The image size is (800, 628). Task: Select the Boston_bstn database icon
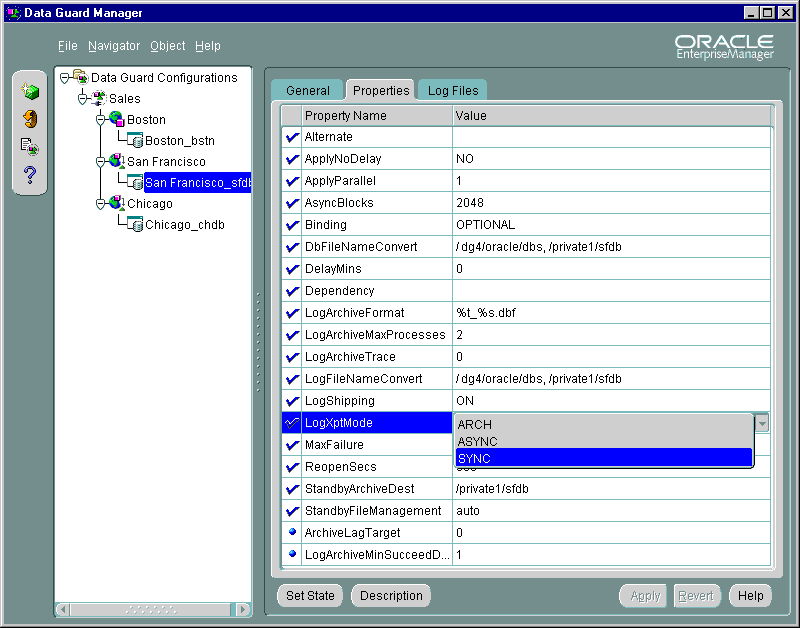[137, 140]
